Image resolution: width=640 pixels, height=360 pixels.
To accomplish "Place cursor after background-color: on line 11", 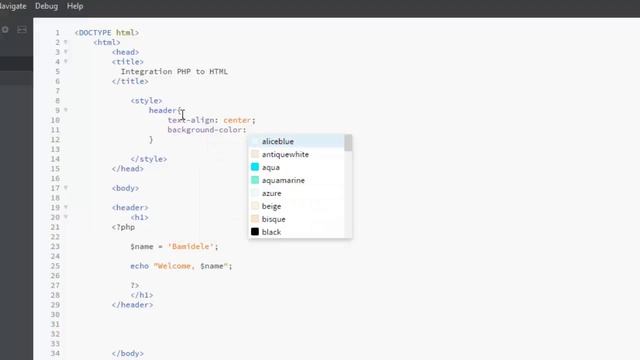I will click(247, 130).
